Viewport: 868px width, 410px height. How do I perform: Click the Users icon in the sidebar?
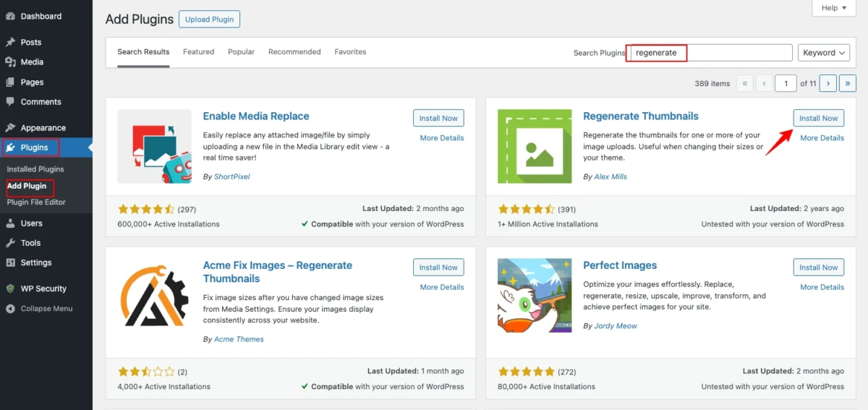click(10, 223)
